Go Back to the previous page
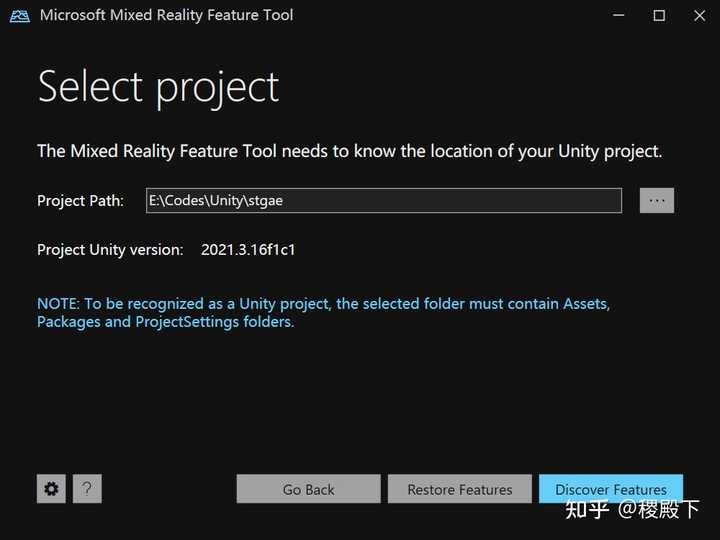The image size is (720, 540). 309,489
